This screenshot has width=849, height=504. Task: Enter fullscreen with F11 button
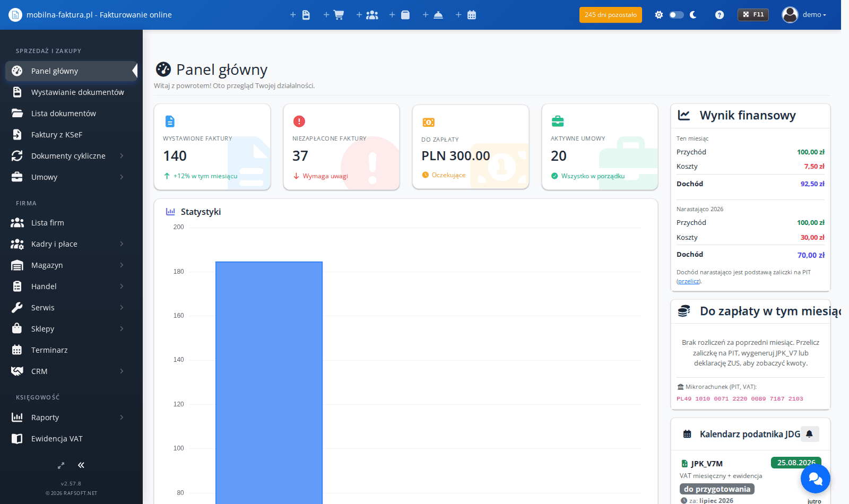coord(753,15)
